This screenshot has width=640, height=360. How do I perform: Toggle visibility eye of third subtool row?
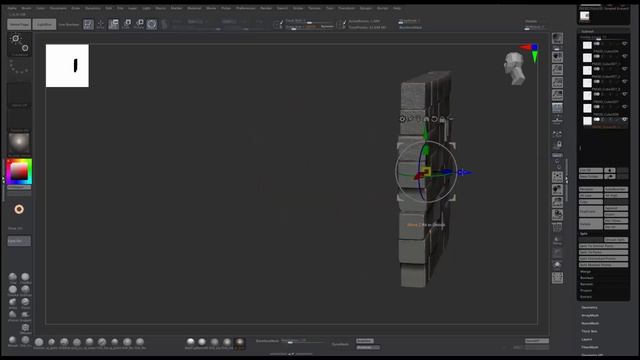pos(624,69)
